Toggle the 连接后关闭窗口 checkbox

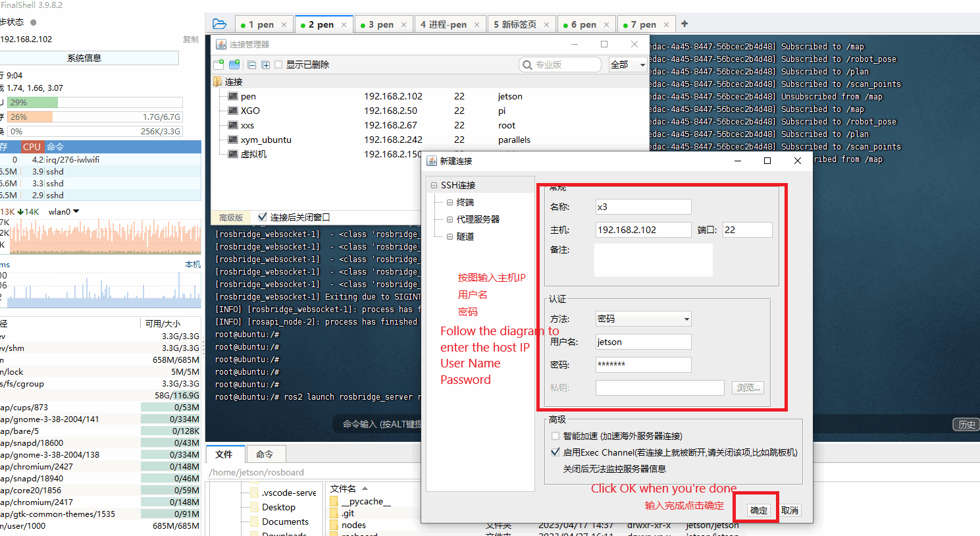(x=263, y=217)
